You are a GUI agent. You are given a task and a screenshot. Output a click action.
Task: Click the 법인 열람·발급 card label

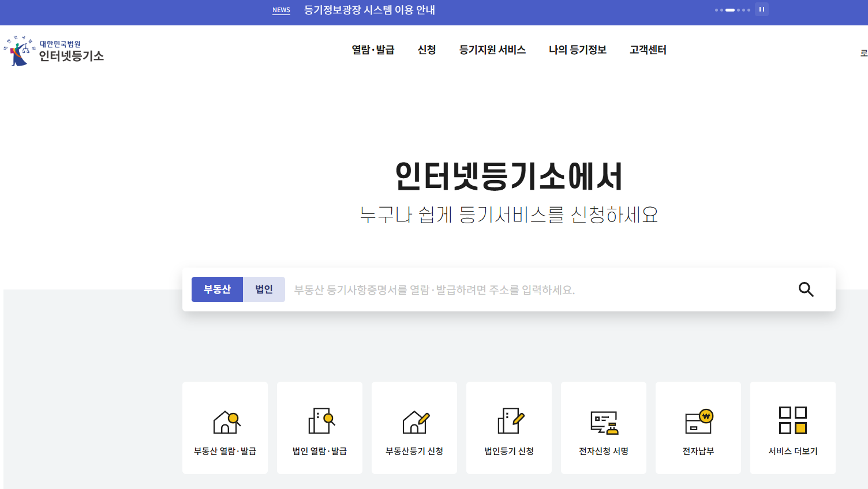coord(320,451)
